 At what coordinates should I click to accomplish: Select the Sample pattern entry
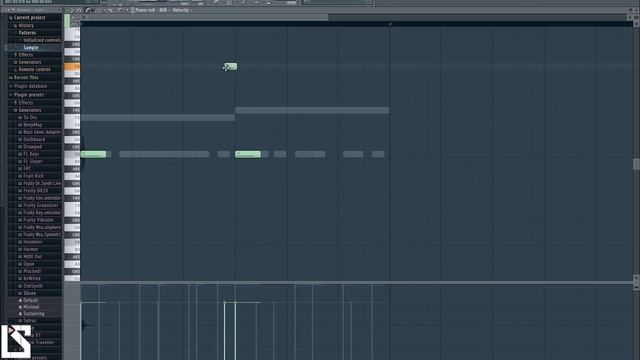[31, 47]
